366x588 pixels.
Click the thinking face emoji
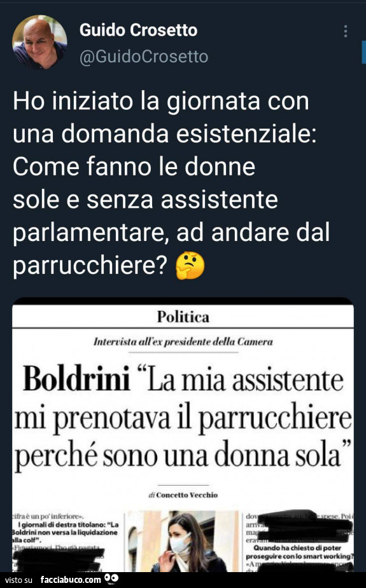tap(190, 266)
